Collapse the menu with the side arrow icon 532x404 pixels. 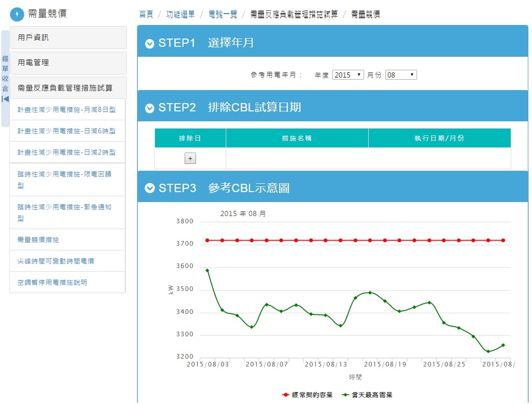point(5,99)
